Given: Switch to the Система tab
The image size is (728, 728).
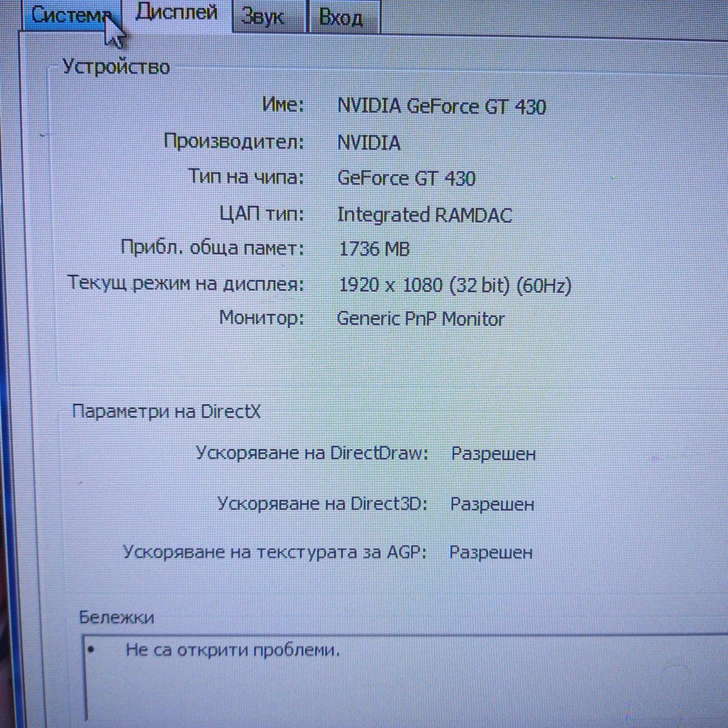Looking at the screenshot, I should tap(71, 15).
